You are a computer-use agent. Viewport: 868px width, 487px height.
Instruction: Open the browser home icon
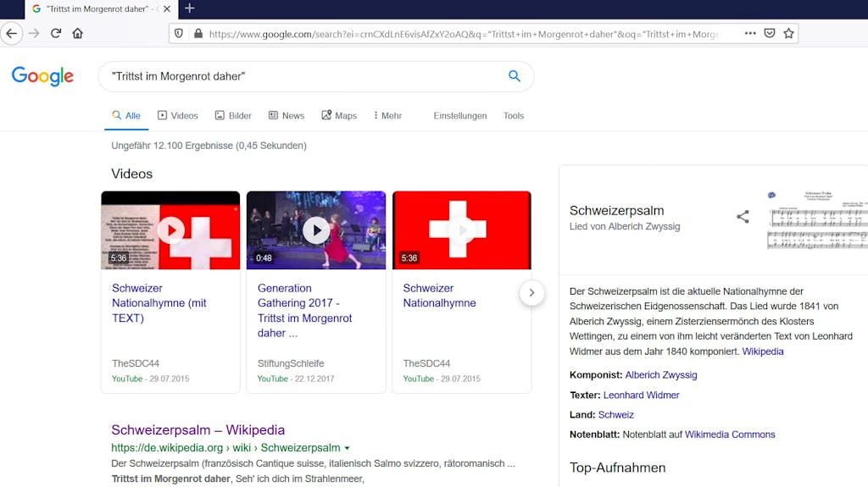(77, 33)
